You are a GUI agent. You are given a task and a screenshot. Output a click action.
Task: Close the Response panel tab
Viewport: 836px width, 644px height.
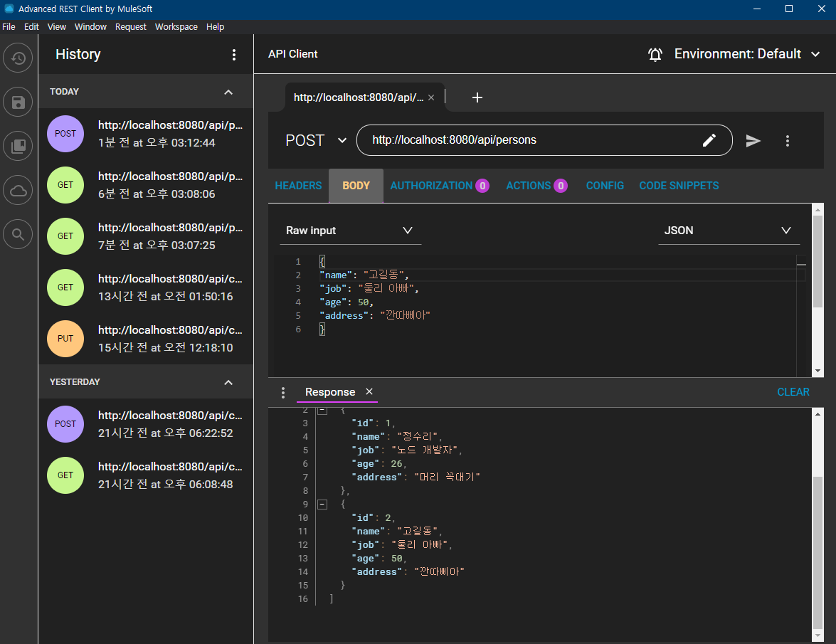pyautogui.click(x=369, y=391)
